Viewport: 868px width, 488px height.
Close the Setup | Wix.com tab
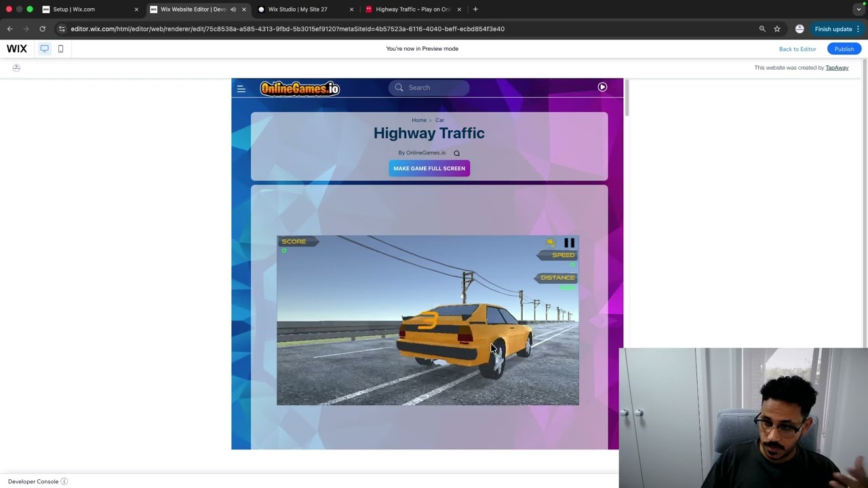(x=136, y=9)
